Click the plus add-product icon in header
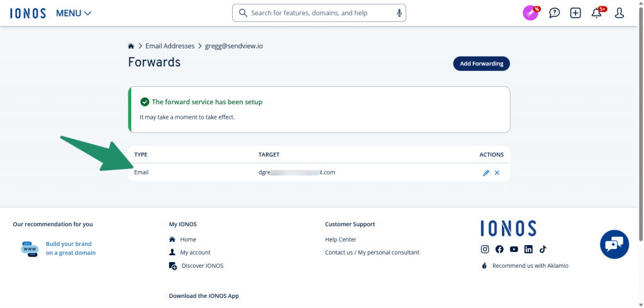The height and width of the screenshot is (308, 644). (x=575, y=13)
